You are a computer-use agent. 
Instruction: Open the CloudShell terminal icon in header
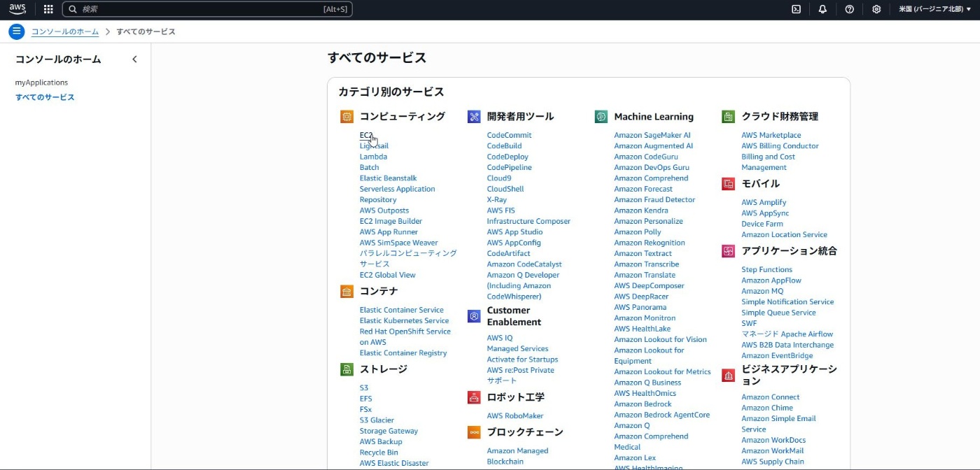click(797, 9)
